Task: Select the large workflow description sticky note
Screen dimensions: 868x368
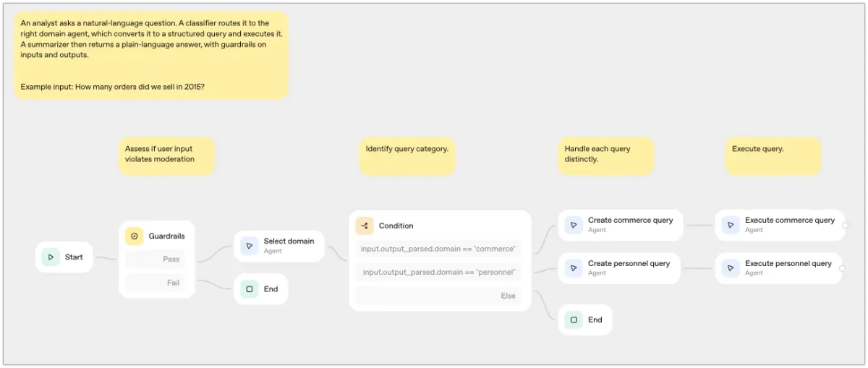Action: coord(152,55)
